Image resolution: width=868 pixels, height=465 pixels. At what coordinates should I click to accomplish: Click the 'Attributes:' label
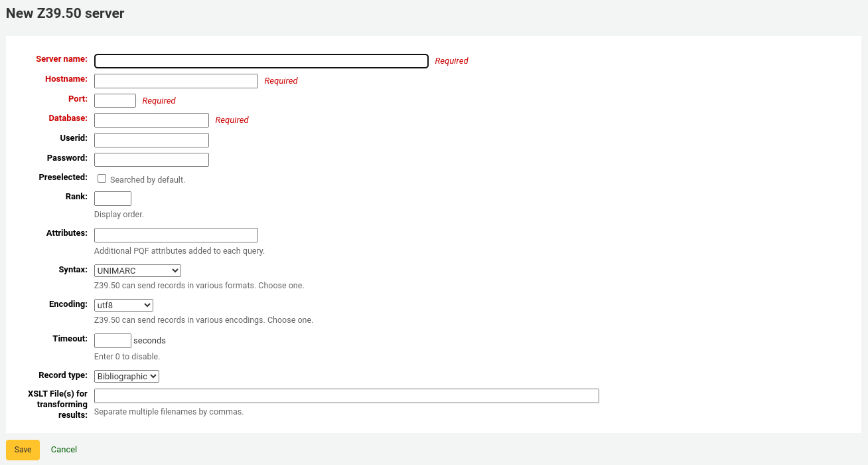coord(67,233)
